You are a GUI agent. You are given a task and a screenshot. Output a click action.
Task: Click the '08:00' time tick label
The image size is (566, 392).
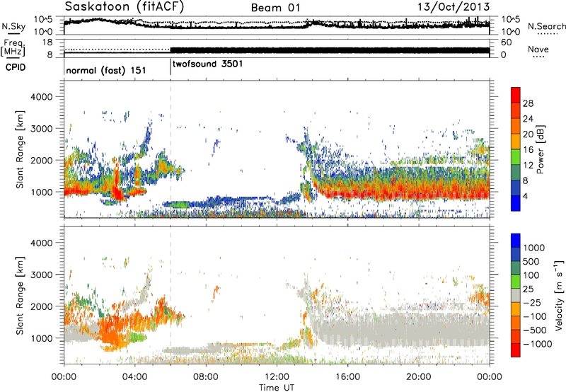pos(206,377)
